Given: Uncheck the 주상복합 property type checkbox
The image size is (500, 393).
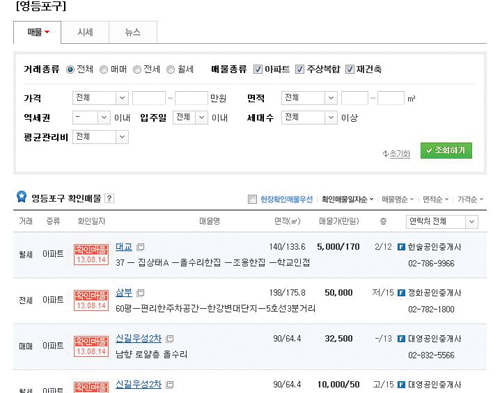Looking at the screenshot, I should [x=300, y=69].
